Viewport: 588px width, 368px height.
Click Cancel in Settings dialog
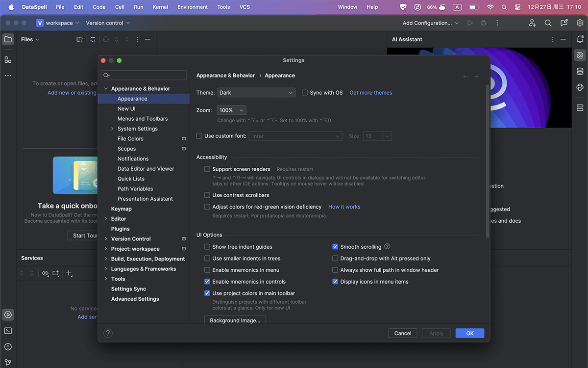tap(403, 333)
